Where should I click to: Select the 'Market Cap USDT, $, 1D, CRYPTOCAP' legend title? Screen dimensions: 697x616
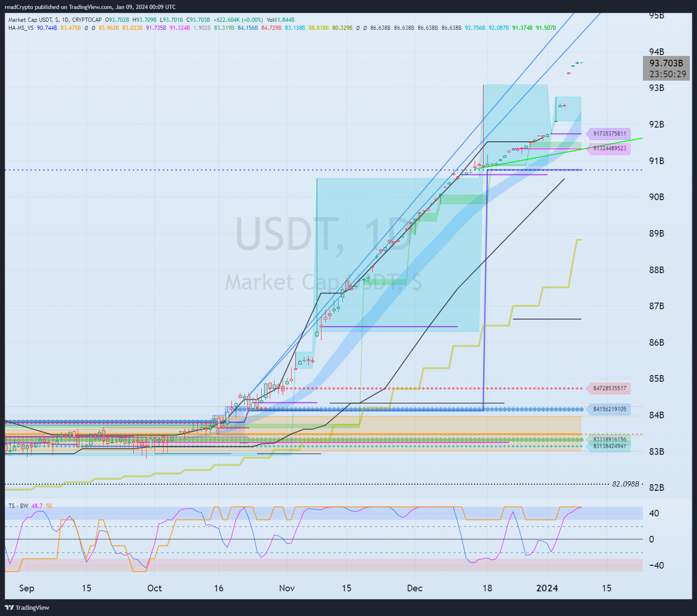tap(55, 20)
